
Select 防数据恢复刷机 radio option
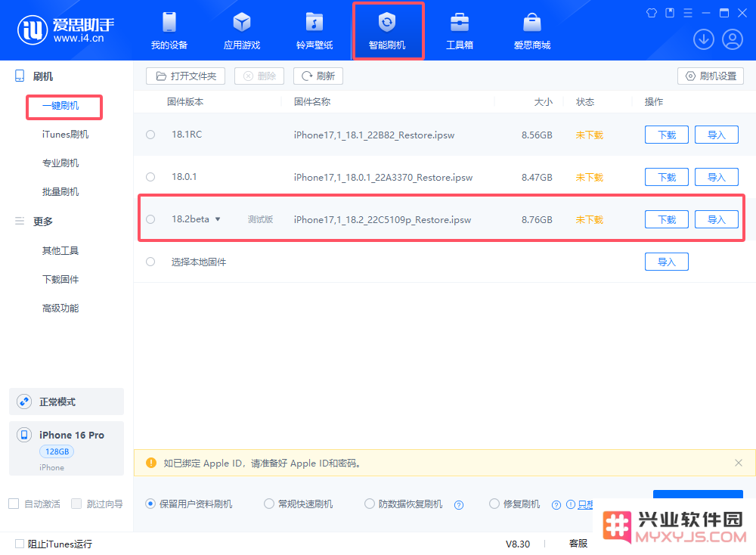370,504
